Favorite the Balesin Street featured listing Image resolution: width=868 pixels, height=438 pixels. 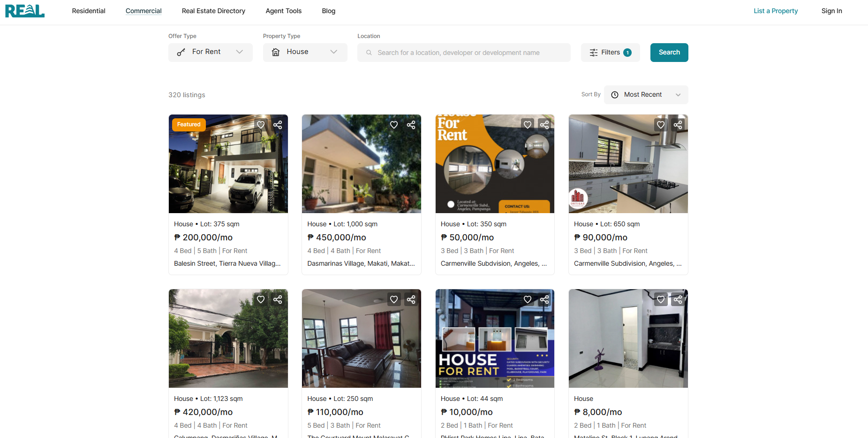pyautogui.click(x=261, y=125)
